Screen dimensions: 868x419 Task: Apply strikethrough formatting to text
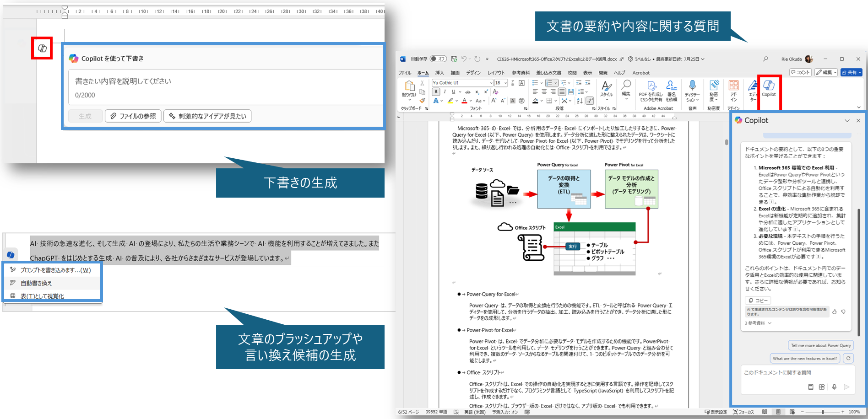point(467,92)
